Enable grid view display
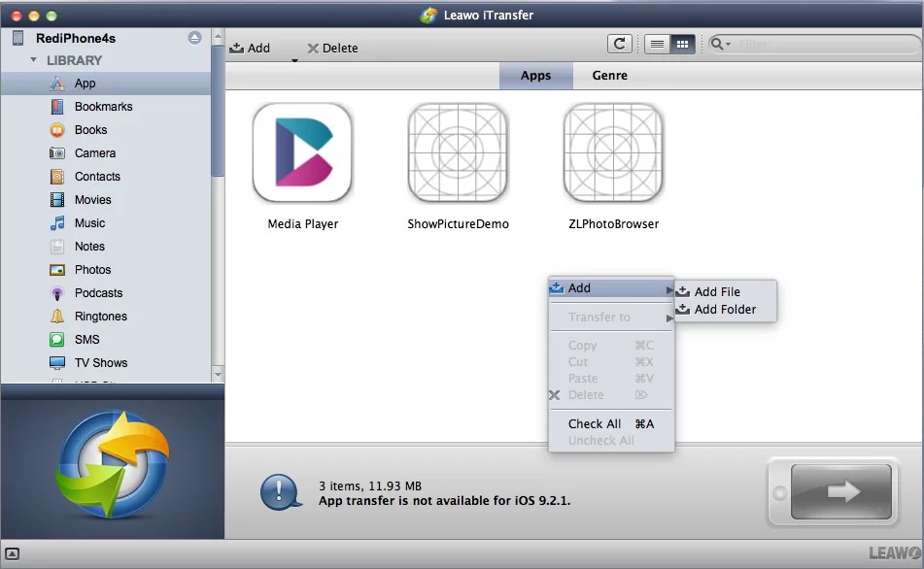The height and width of the screenshot is (569, 924). click(682, 43)
